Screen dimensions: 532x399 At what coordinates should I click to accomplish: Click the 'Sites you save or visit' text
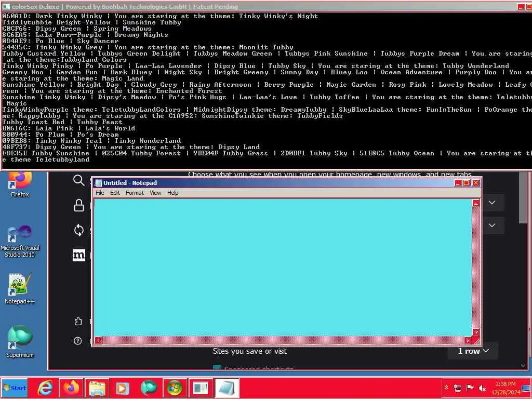coord(250,351)
